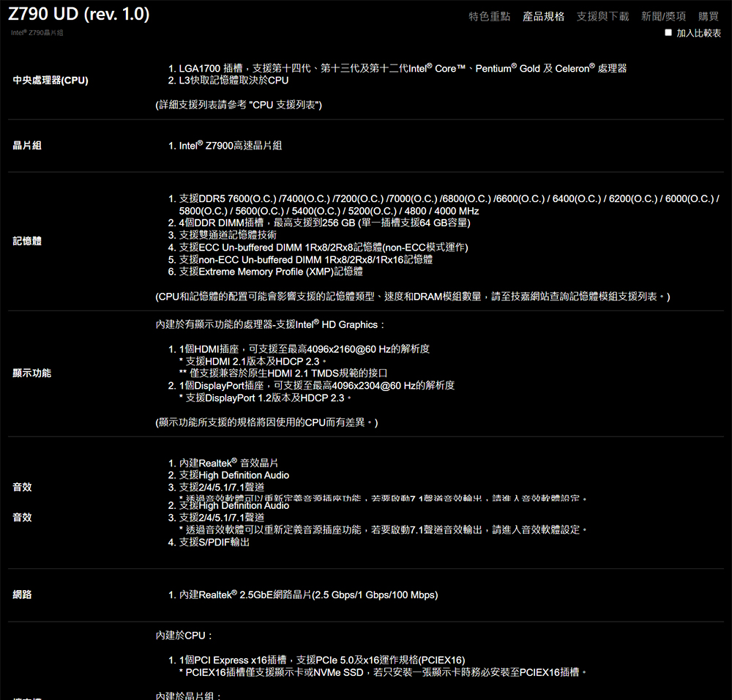Click the 內建於CPU heading
Screen dimensions: 732x700
point(184,636)
